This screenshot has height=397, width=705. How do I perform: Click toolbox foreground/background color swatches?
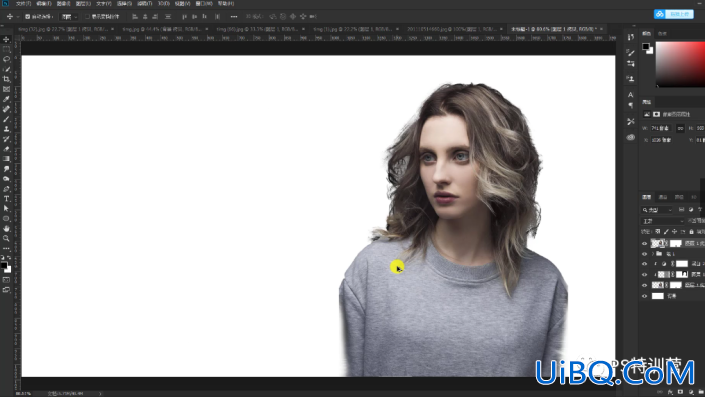6,267
